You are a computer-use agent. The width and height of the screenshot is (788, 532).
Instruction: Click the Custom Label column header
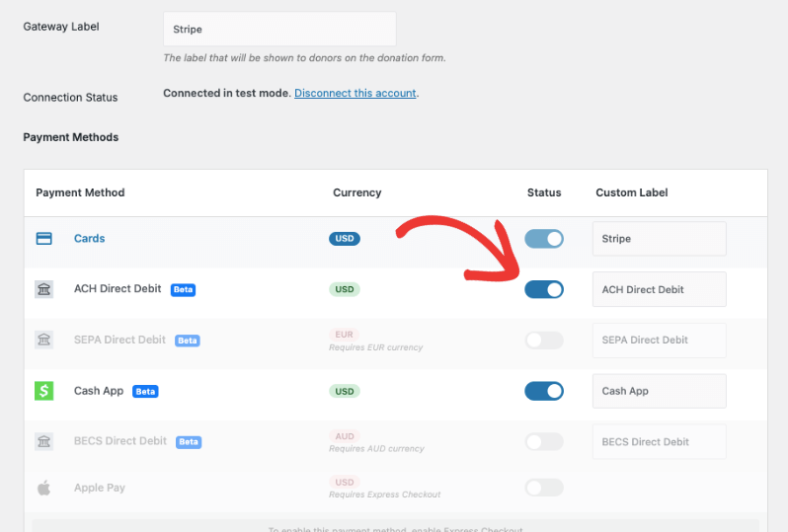632,192
